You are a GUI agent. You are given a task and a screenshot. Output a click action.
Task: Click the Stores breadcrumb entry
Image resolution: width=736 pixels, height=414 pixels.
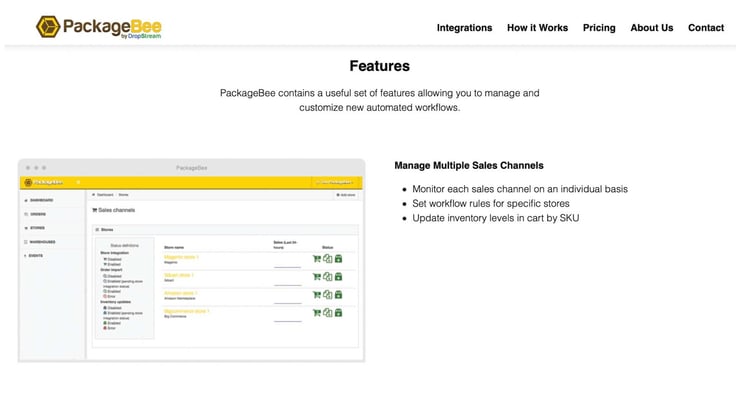point(123,195)
